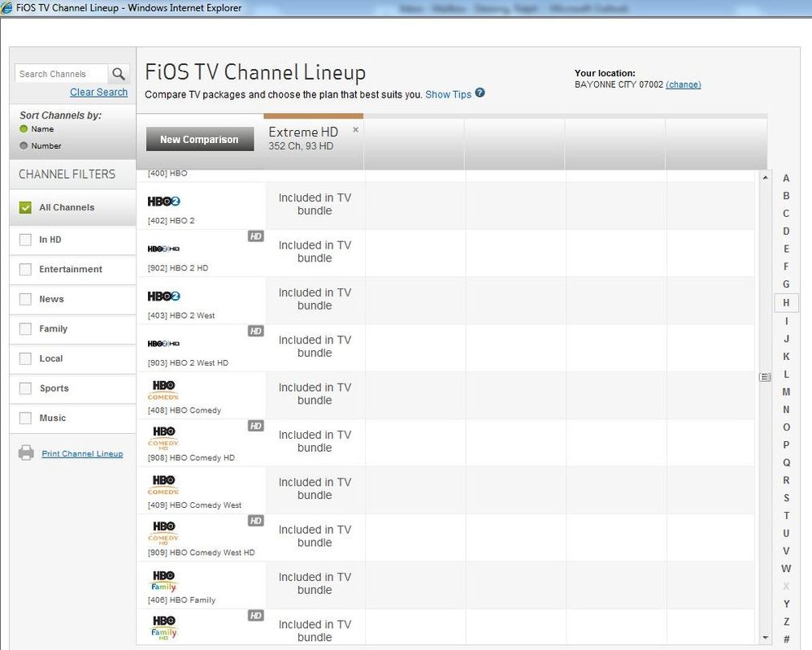The width and height of the screenshot is (812, 650).
Task: Click the HD badge on HBO Comedy HD row
Action: (x=256, y=426)
